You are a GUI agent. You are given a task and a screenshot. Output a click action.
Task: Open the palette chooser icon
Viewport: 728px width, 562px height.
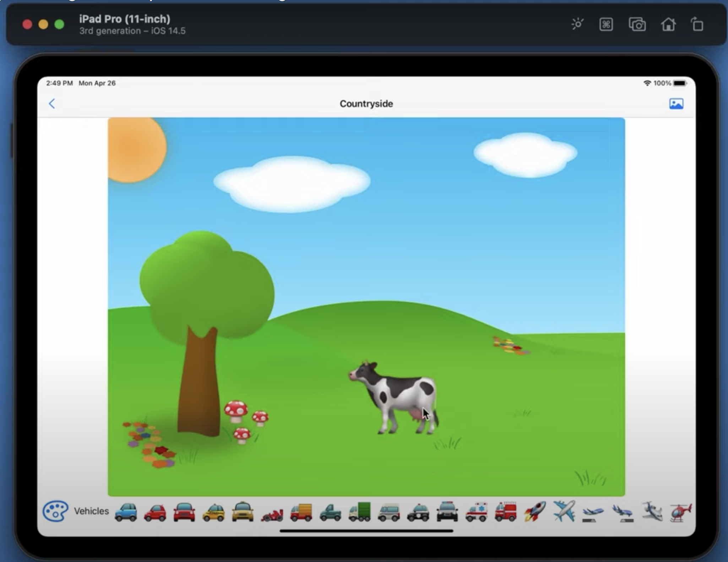(55, 511)
